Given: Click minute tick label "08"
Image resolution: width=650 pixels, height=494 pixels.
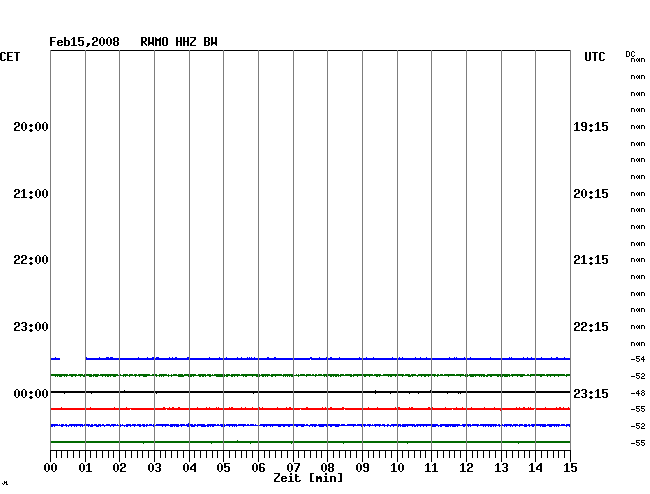Looking at the screenshot, I should 327,468.
